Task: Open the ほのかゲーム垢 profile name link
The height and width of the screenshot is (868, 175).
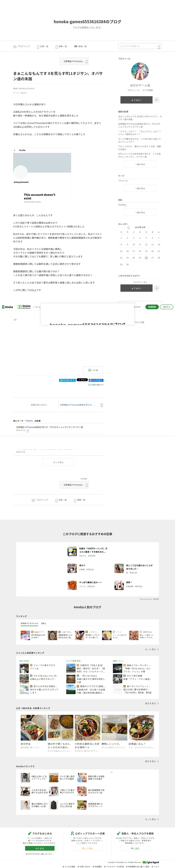Action: tap(140, 85)
